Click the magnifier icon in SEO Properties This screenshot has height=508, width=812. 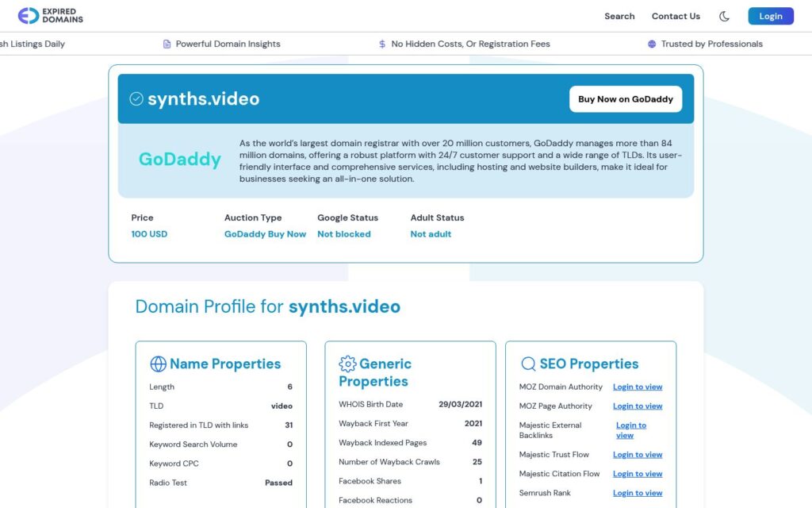pos(528,364)
